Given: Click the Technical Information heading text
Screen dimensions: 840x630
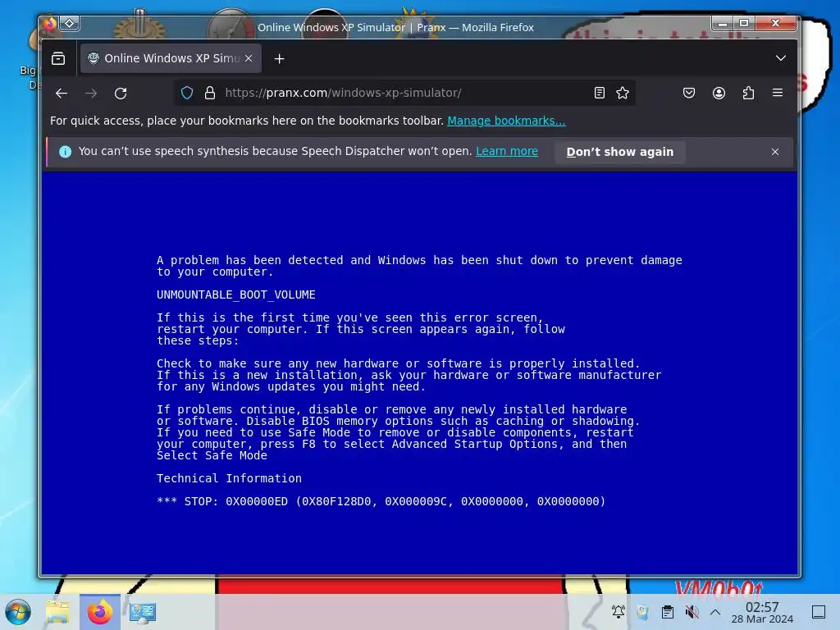Looking at the screenshot, I should point(230,478).
